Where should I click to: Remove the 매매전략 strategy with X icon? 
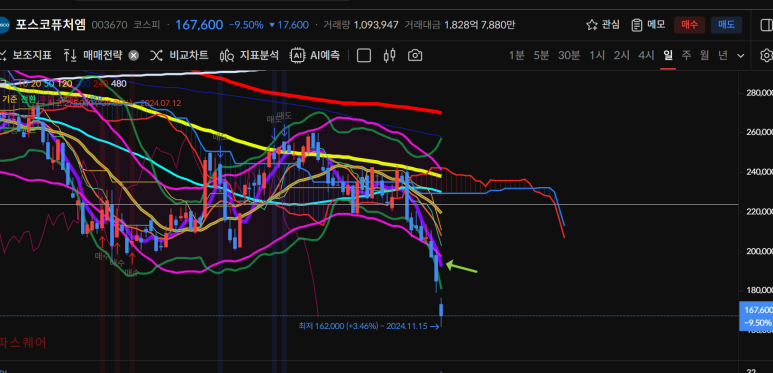(134, 56)
